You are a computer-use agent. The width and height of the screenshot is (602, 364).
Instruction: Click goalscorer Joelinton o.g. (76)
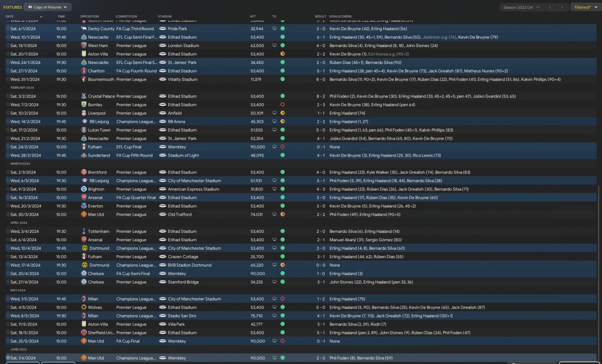(439, 37)
